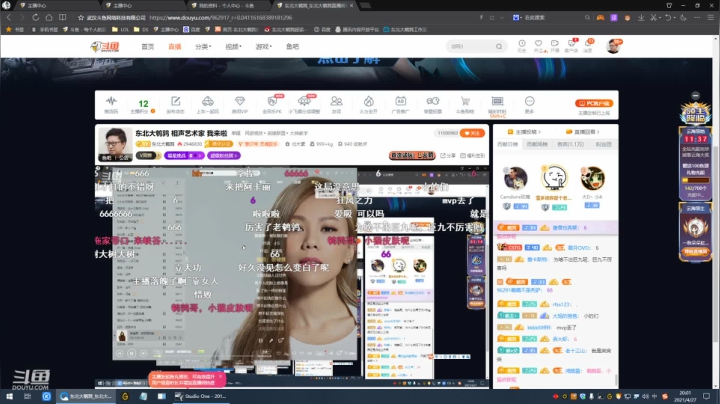This screenshot has width=720, height=404.
Task: Focus the Douyu search input field
Action: tap(472, 46)
